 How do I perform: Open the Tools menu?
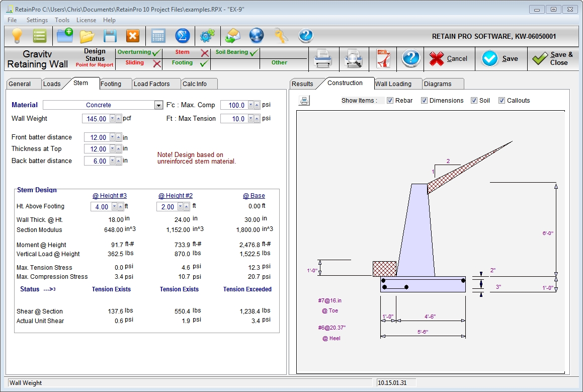62,20
